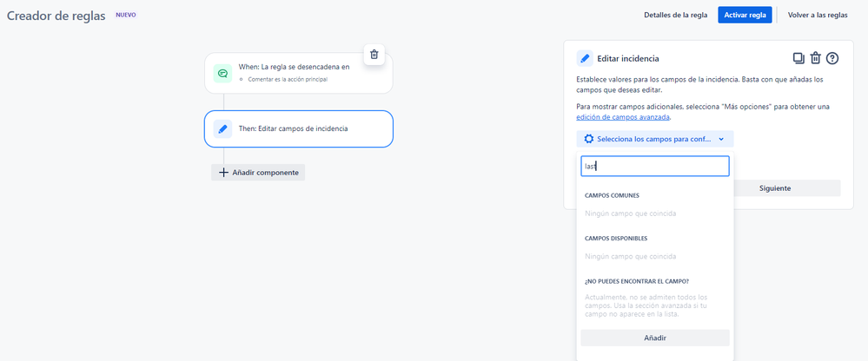This screenshot has height=361, width=868.
Task: Collapse the Selecciona los campos chevron
Action: pos(721,140)
